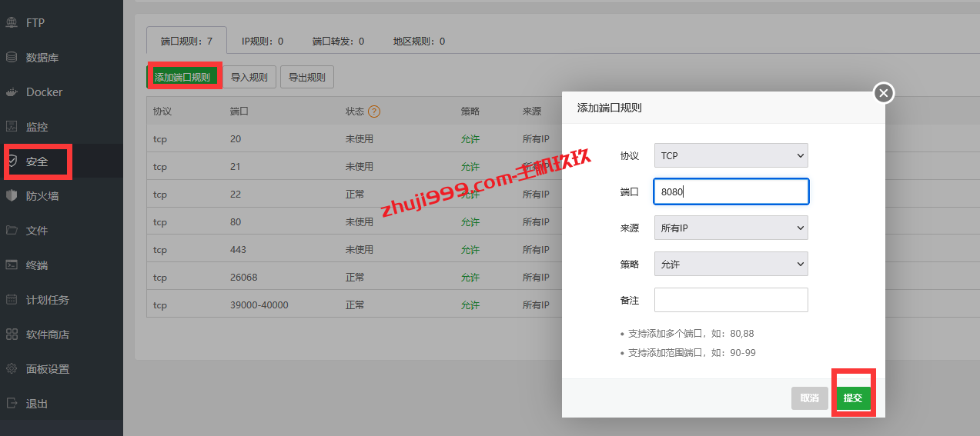Switch to the 端口规则 tab
980x436 pixels.
186,41
